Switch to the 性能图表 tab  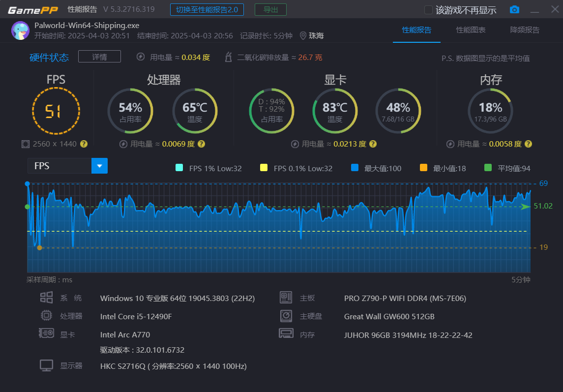471,30
